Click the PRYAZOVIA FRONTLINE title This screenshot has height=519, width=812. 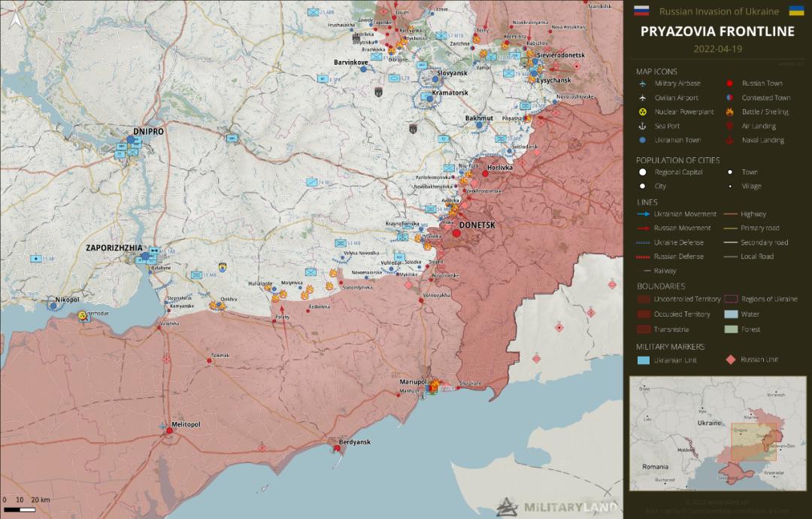[717, 32]
